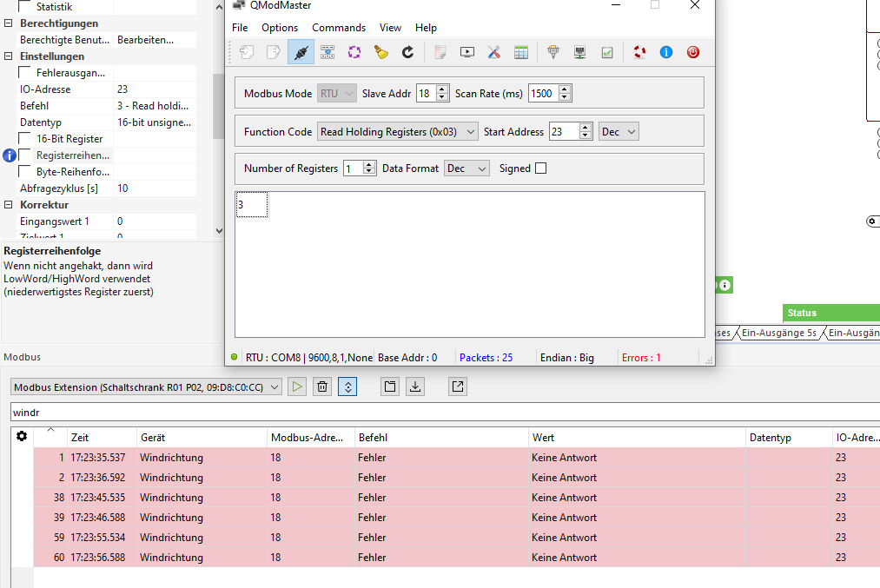
Task: Clear the table with the broom icon
Action: click(381, 52)
